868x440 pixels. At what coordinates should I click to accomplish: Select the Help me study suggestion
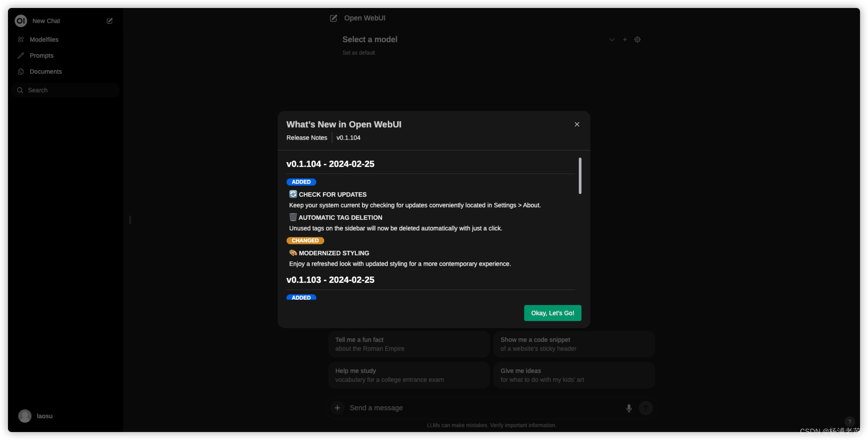point(409,375)
